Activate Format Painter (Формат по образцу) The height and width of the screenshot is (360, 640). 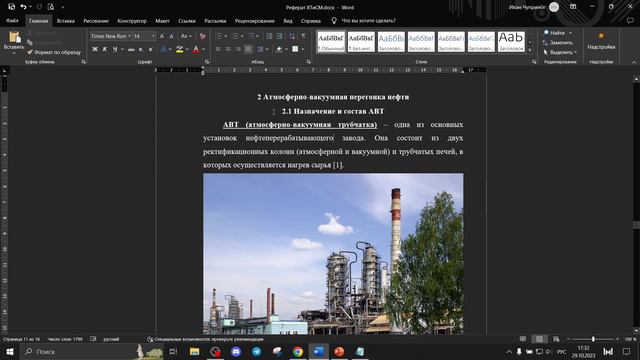(x=54, y=52)
